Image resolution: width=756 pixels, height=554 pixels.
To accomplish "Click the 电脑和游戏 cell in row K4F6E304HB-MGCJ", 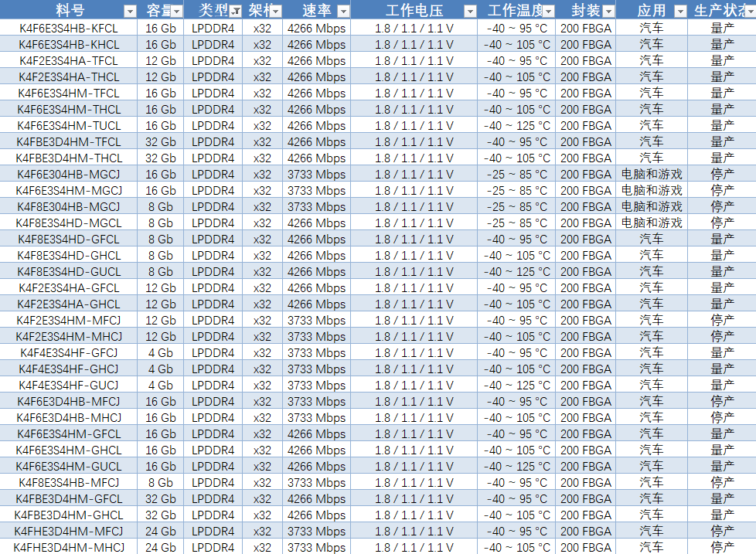I will (652, 175).
